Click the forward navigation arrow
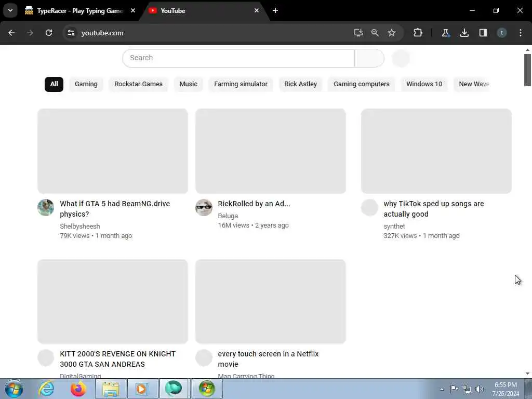Viewport: 532px width, 399px height. tap(30, 33)
